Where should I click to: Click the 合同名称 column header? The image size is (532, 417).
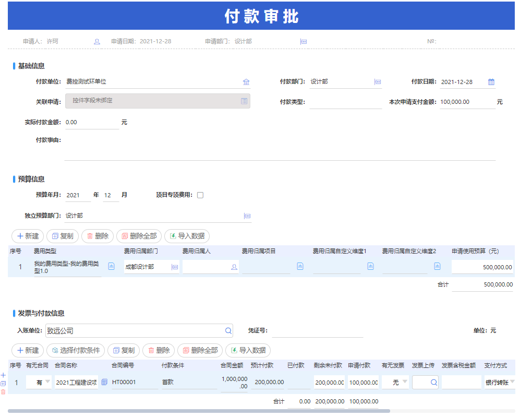[66, 365]
